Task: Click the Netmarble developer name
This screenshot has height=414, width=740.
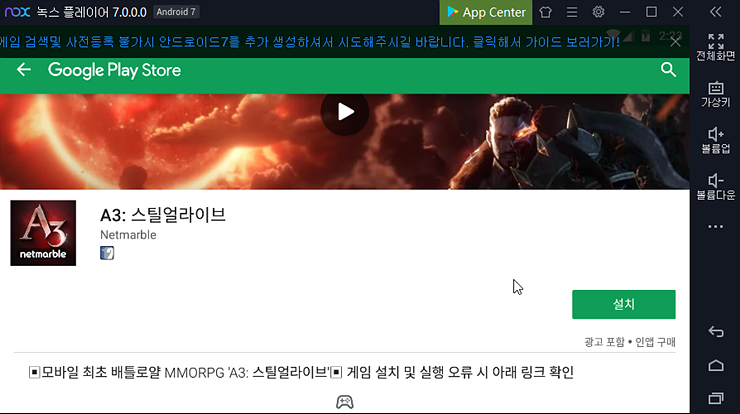Action: 128,235
